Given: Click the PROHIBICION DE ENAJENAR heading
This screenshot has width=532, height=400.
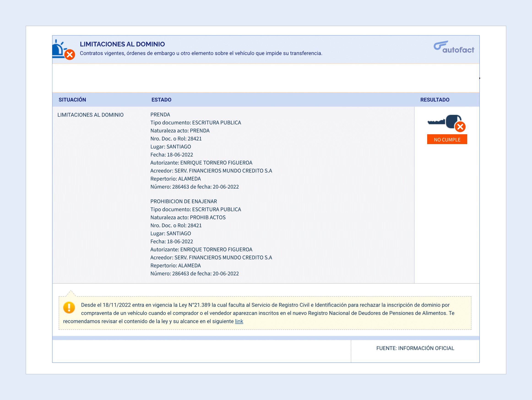Looking at the screenshot, I should (184, 201).
